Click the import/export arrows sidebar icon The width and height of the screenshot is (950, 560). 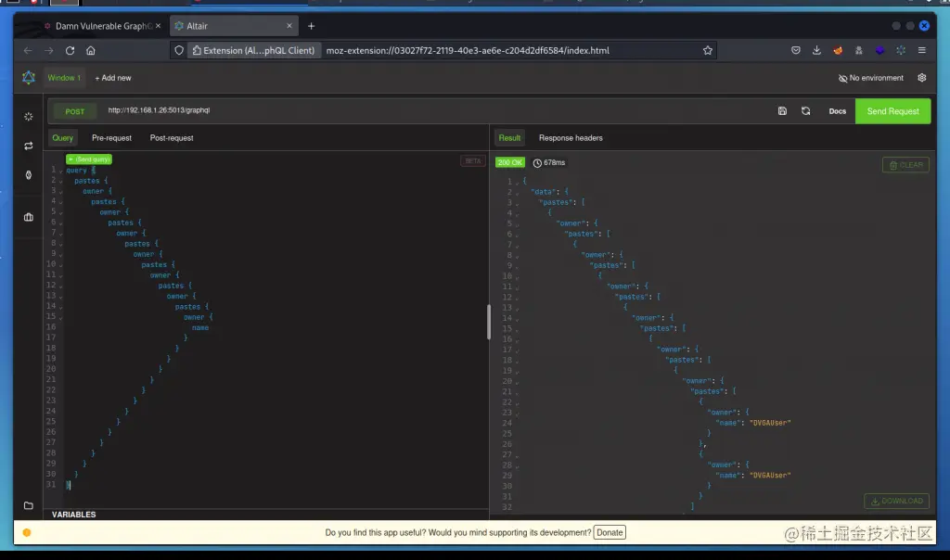[29, 146]
